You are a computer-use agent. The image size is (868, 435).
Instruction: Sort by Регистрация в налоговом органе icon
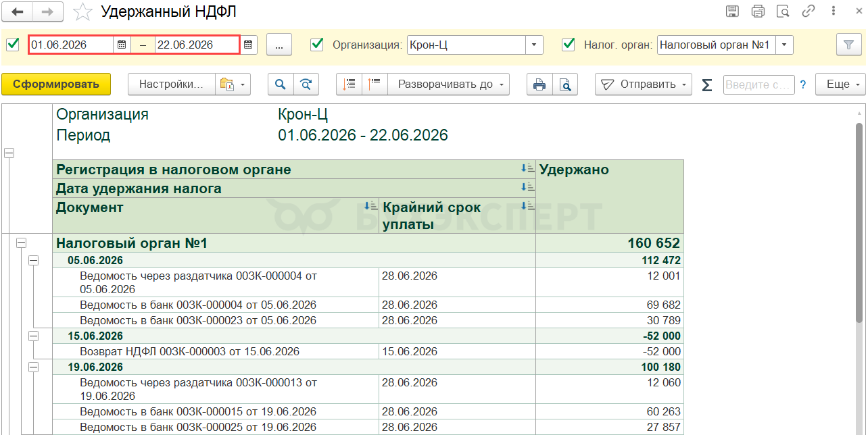click(x=528, y=169)
